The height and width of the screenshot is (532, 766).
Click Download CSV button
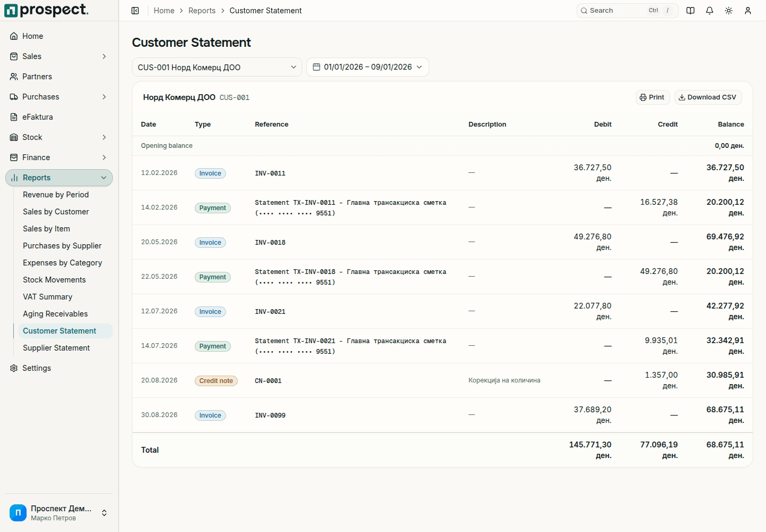pyautogui.click(x=708, y=97)
